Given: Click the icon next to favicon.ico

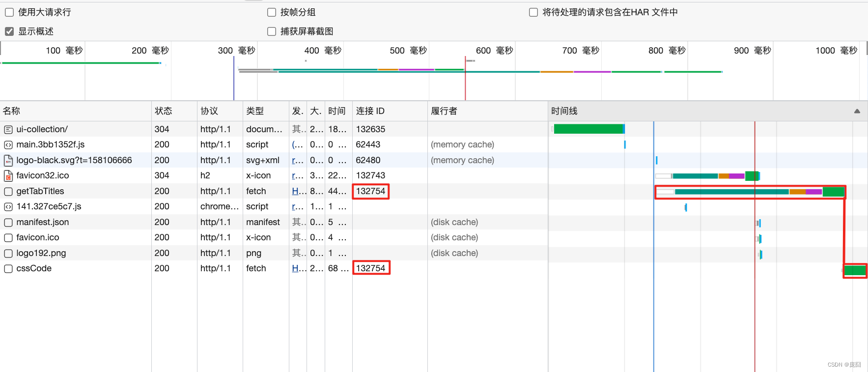Looking at the screenshot, I should pos(8,237).
